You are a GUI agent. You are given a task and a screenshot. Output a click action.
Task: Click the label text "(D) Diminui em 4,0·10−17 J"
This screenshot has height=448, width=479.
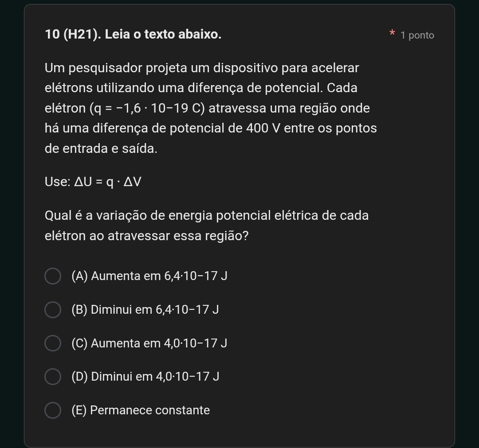click(x=145, y=376)
